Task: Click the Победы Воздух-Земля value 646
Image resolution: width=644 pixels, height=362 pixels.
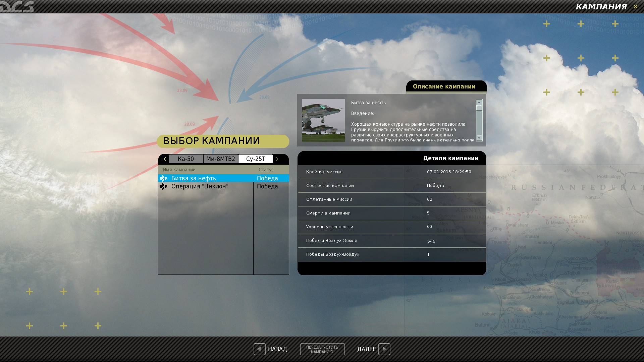Action: coord(431,241)
